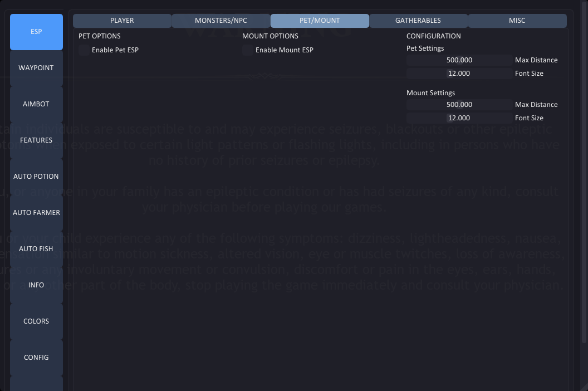Go to the AUTO FARMER section
This screenshot has height=391, width=588.
click(36, 213)
